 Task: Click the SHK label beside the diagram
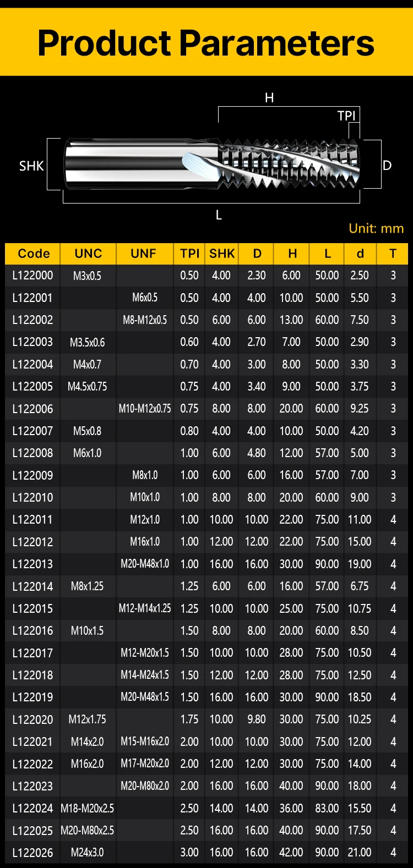click(x=31, y=166)
